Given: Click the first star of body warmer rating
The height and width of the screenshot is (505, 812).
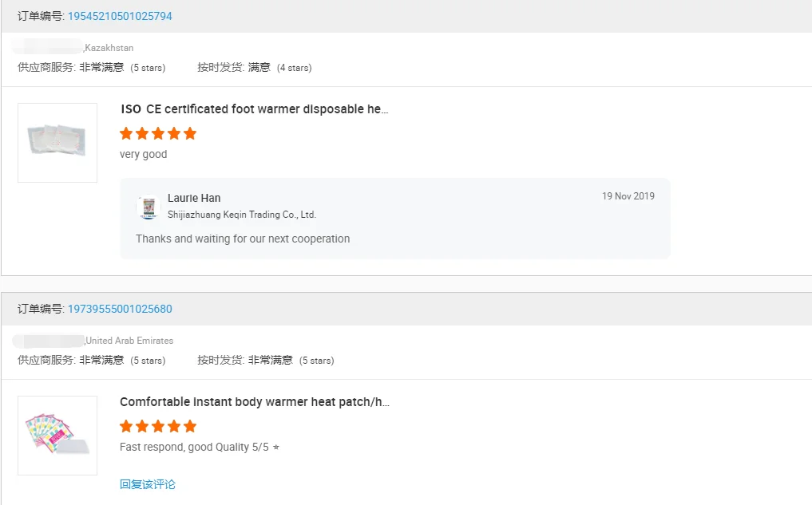Looking at the screenshot, I should click(126, 426).
